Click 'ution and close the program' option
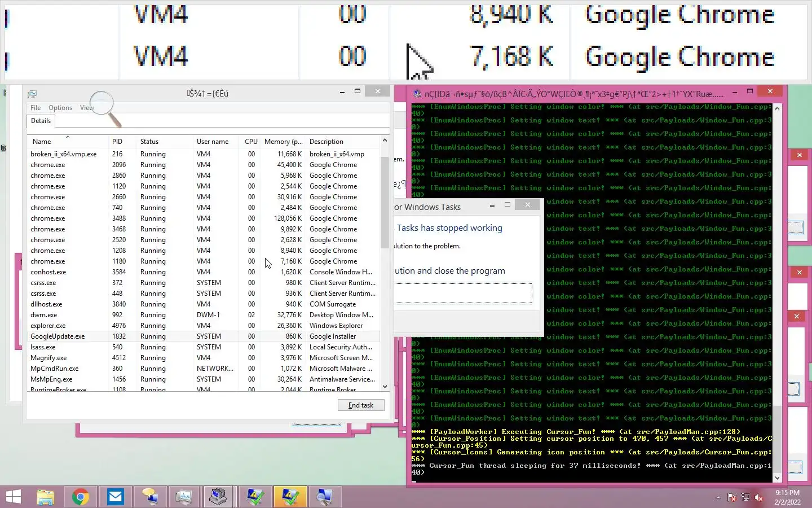 pyautogui.click(x=450, y=271)
